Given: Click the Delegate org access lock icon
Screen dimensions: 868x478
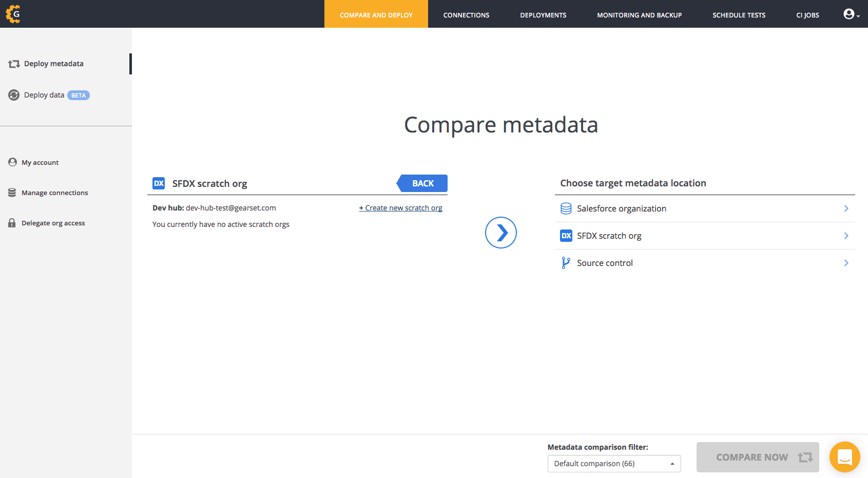Looking at the screenshot, I should click(12, 223).
